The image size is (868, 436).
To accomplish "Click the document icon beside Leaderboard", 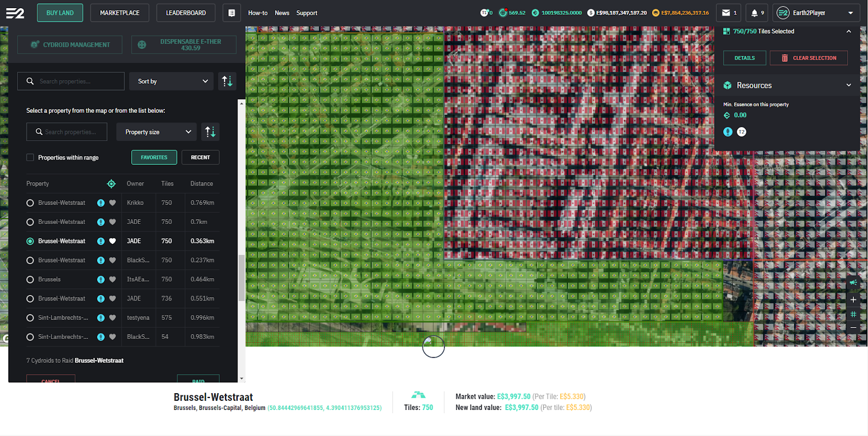I will [x=232, y=13].
